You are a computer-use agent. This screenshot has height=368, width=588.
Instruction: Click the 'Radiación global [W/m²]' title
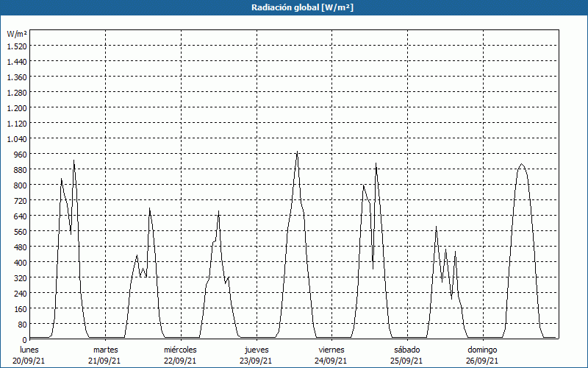tap(302, 7)
